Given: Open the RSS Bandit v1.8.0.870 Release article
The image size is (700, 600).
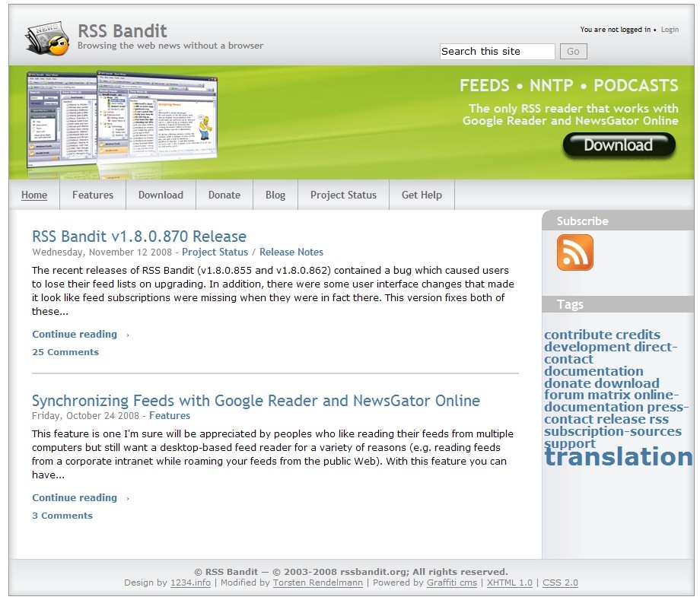Looking at the screenshot, I should point(139,236).
